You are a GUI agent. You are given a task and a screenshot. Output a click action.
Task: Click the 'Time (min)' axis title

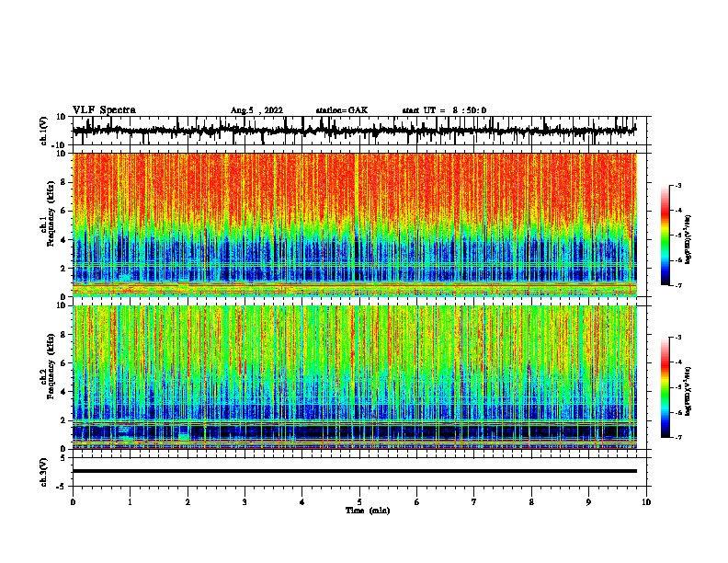[x=368, y=511]
